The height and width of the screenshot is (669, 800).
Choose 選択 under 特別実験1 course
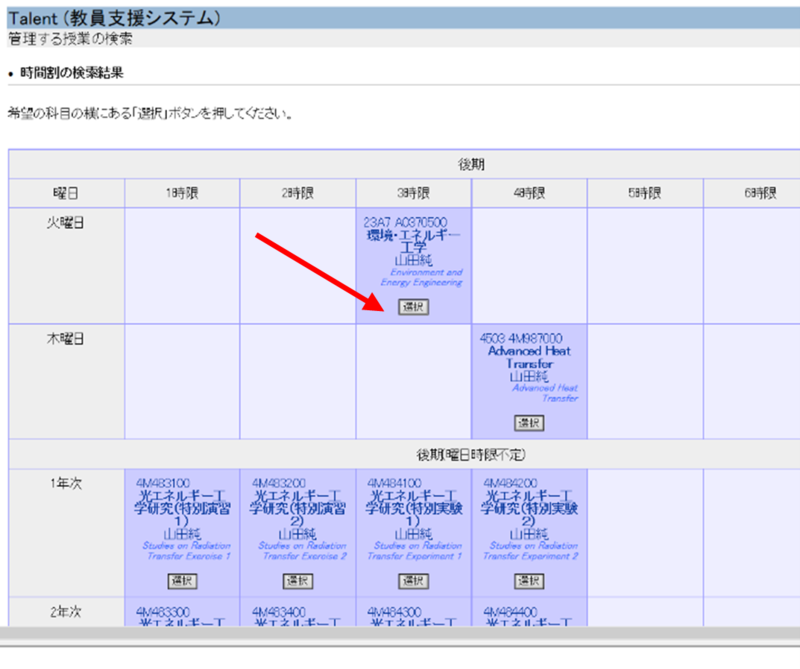[x=413, y=581]
